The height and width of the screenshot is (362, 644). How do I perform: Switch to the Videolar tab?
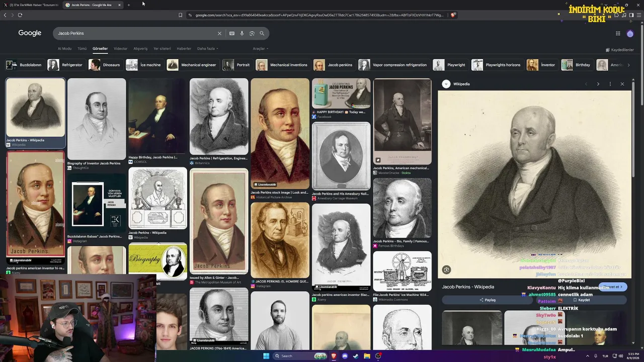point(121,49)
